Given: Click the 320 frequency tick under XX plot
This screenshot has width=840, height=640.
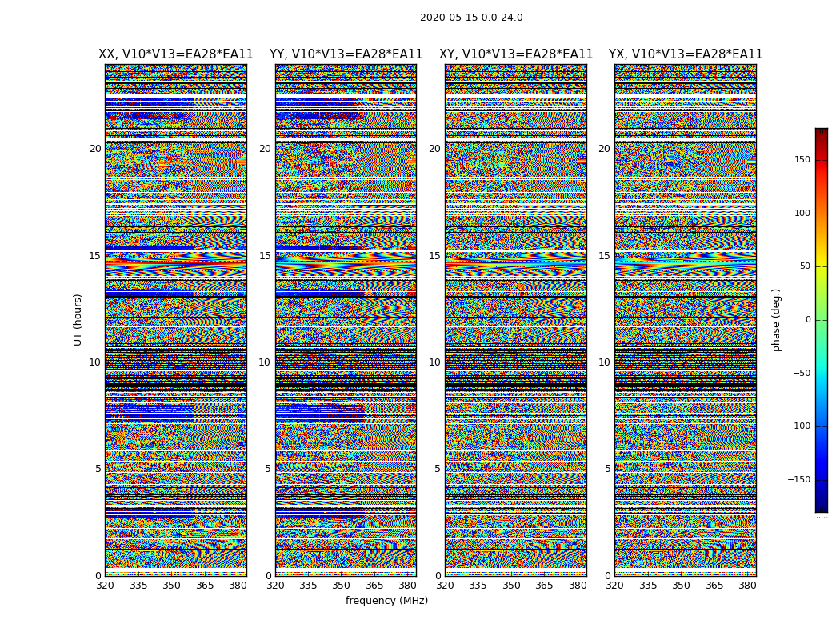Looking at the screenshot, I should point(105,586).
